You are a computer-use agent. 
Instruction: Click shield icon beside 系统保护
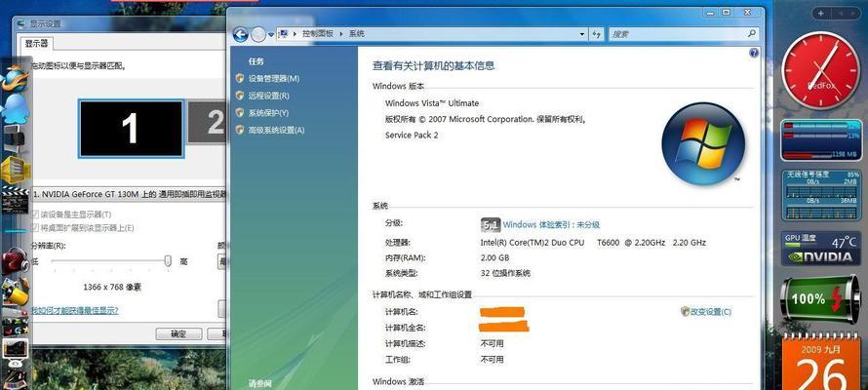point(240,113)
